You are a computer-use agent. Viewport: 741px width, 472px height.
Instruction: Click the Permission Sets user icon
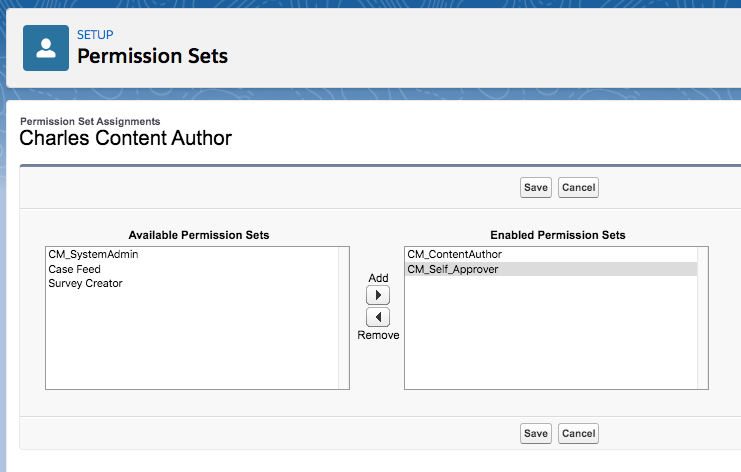46,47
